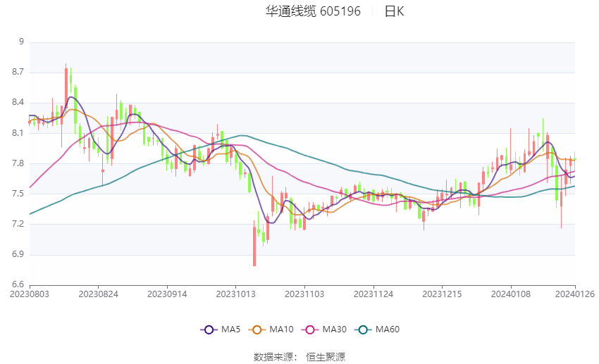Select the 20240126 date axis label

coord(575,294)
